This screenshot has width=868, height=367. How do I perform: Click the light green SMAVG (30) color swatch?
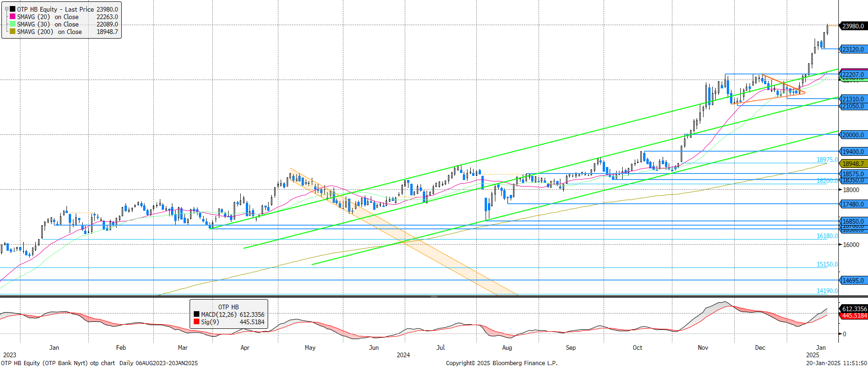(13, 24)
